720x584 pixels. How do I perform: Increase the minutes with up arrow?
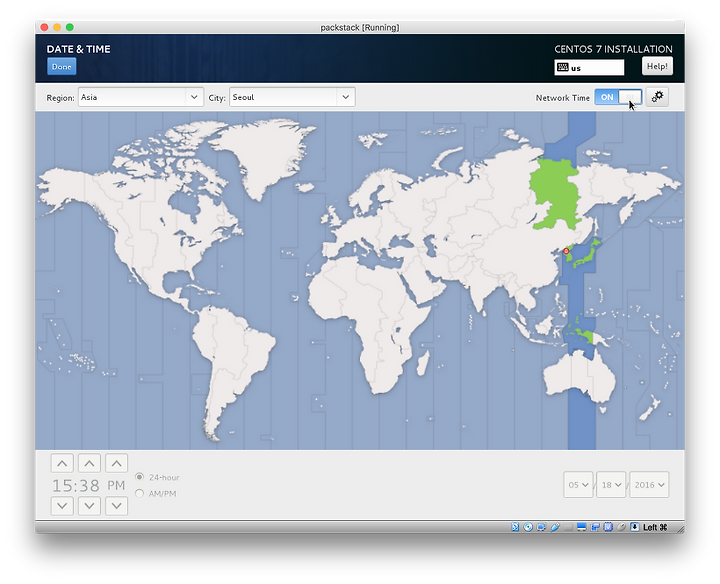pos(89,463)
